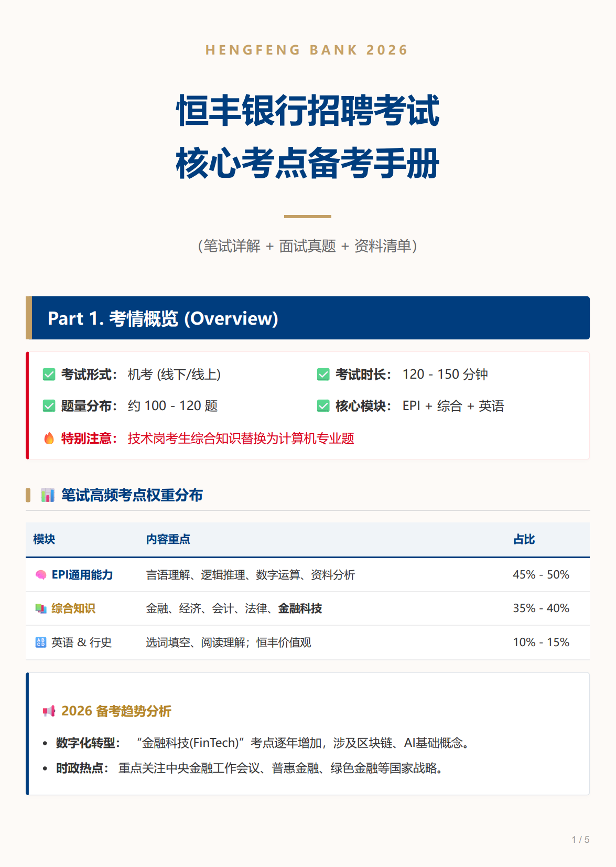Click the 45% - 50% percentage cell
The width and height of the screenshot is (616, 867).
click(541, 575)
